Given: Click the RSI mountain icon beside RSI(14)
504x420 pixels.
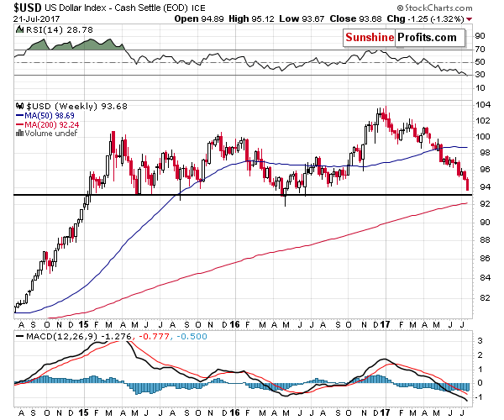Looking at the screenshot, I should (x=19, y=30).
